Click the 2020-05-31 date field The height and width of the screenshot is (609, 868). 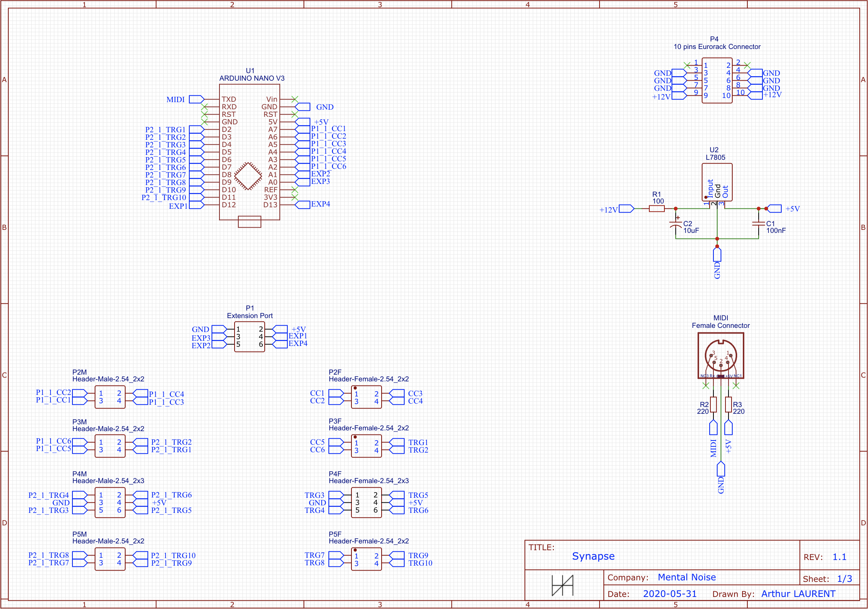tap(669, 594)
